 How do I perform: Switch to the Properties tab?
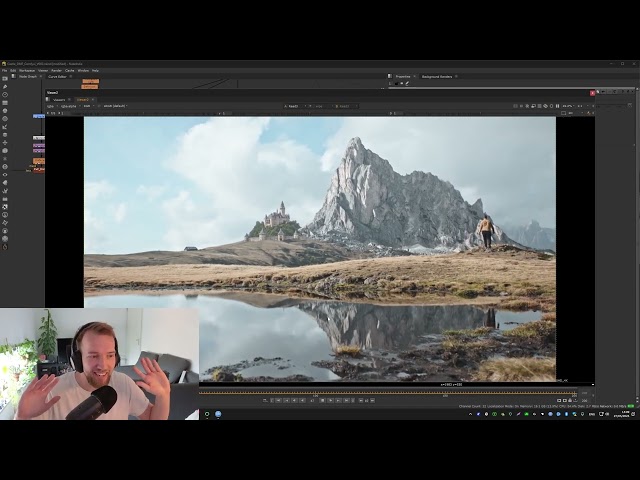coord(403,76)
